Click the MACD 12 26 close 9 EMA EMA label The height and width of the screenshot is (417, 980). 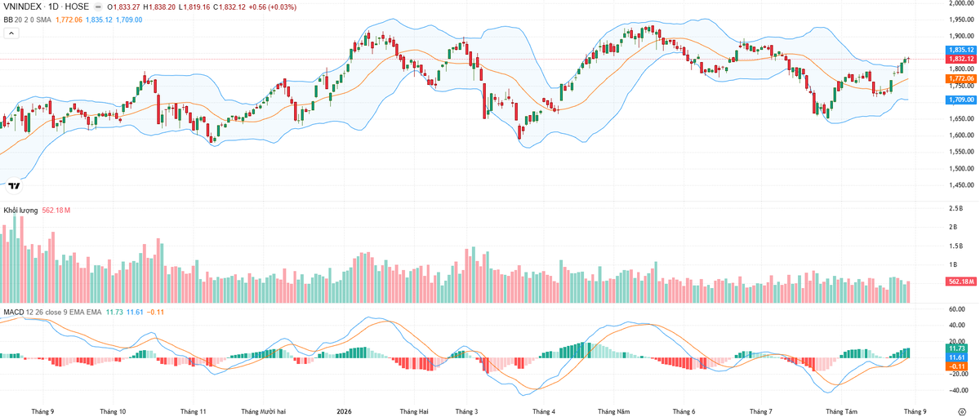52,312
